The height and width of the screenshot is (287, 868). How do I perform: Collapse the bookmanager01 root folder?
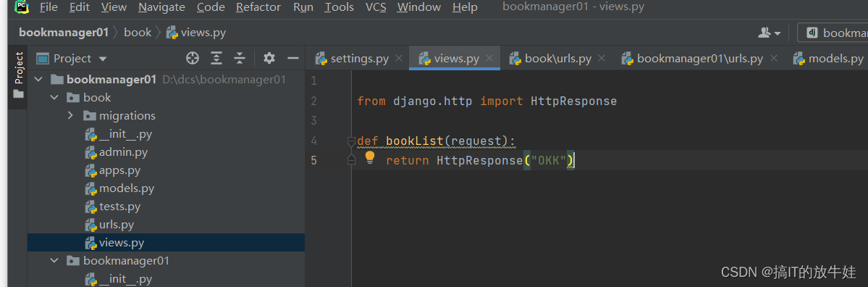tap(38, 79)
